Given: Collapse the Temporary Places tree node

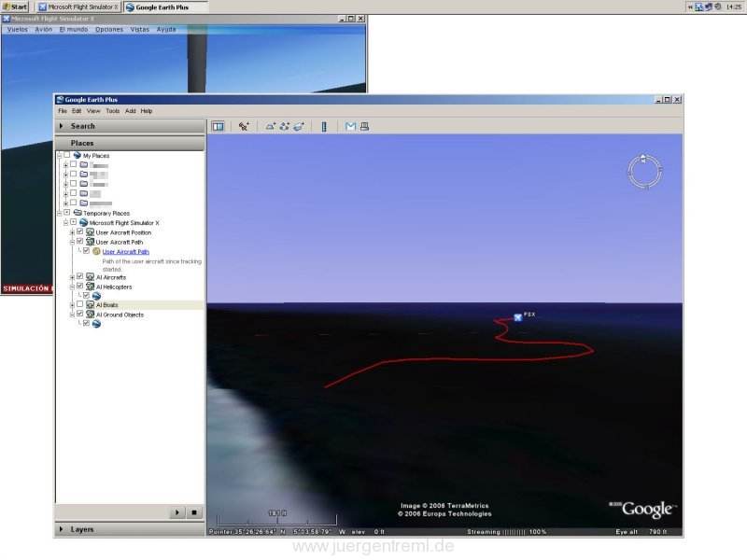Looking at the screenshot, I should [x=60, y=214].
